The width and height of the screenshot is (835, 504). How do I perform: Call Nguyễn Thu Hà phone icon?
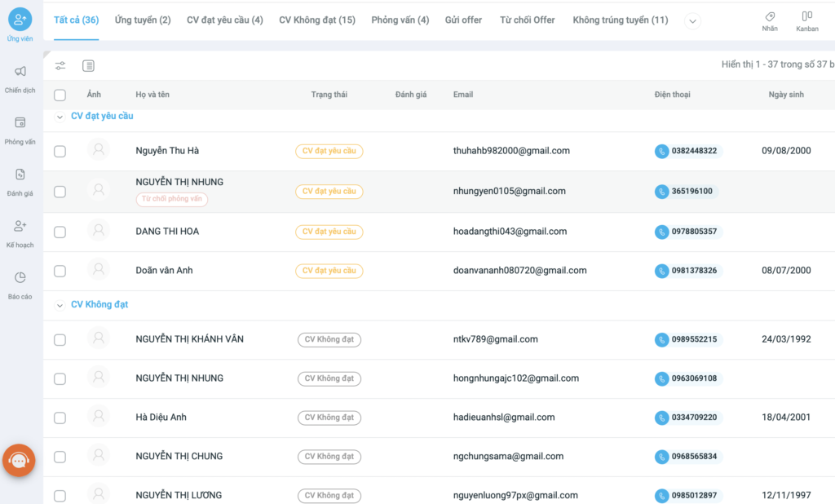[661, 151]
